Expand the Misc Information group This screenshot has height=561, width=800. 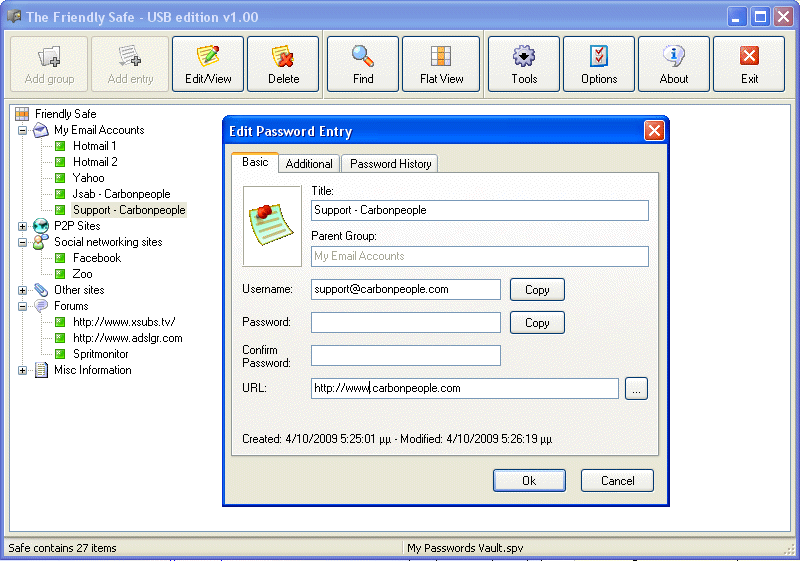pyautogui.click(x=22, y=370)
